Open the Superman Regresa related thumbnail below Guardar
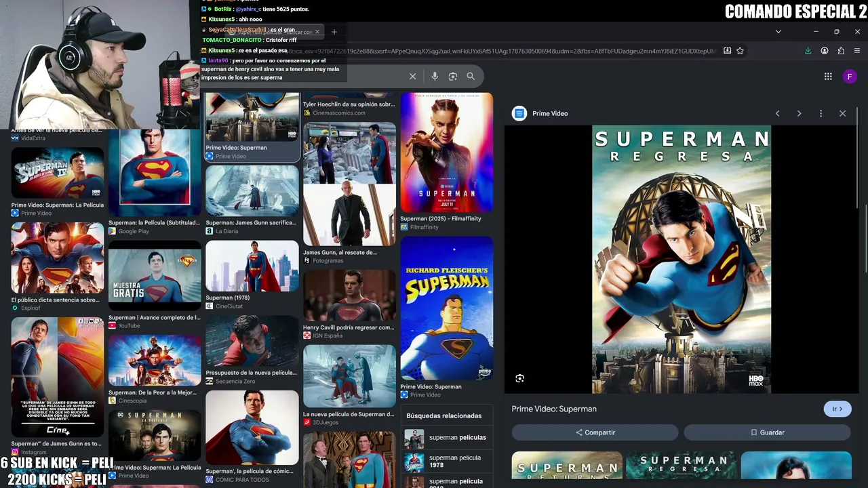868x488 pixels. [x=682, y=466]
